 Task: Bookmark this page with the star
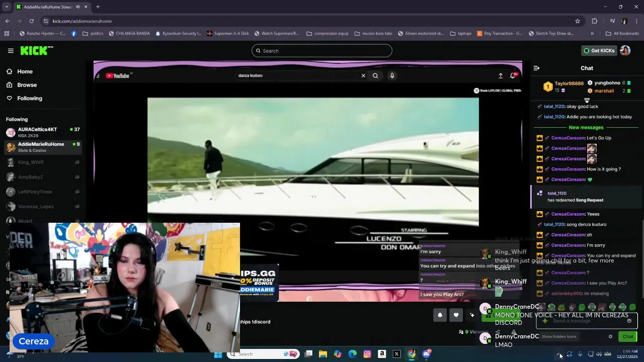tap(578, 21)
